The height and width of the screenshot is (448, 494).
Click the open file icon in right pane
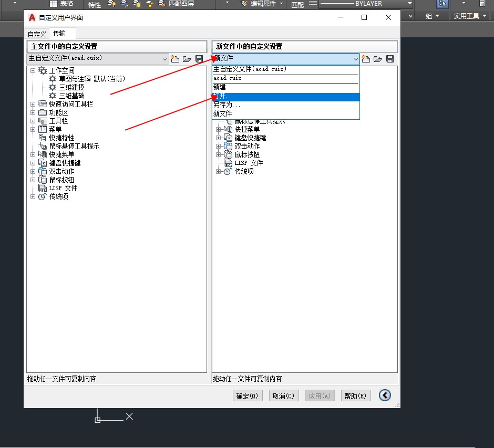click(x=377, y=59)
